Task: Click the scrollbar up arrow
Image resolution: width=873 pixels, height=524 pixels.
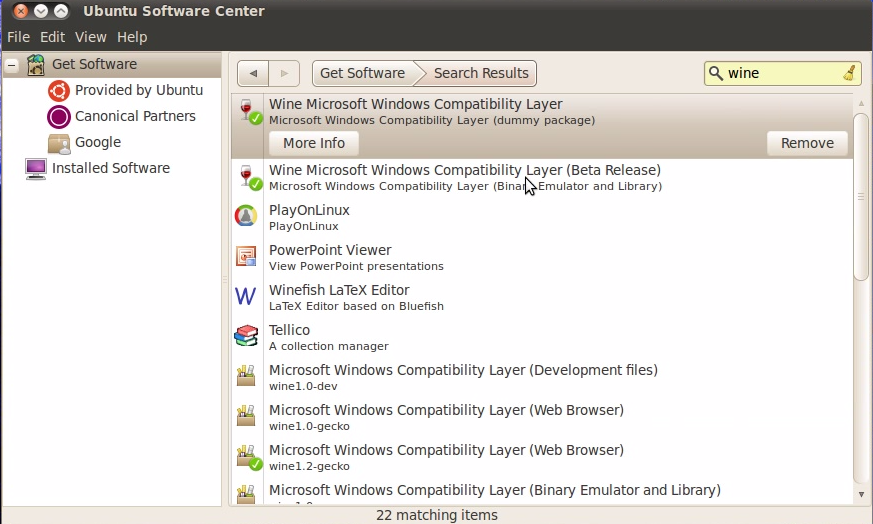Action: pos(861,104)
